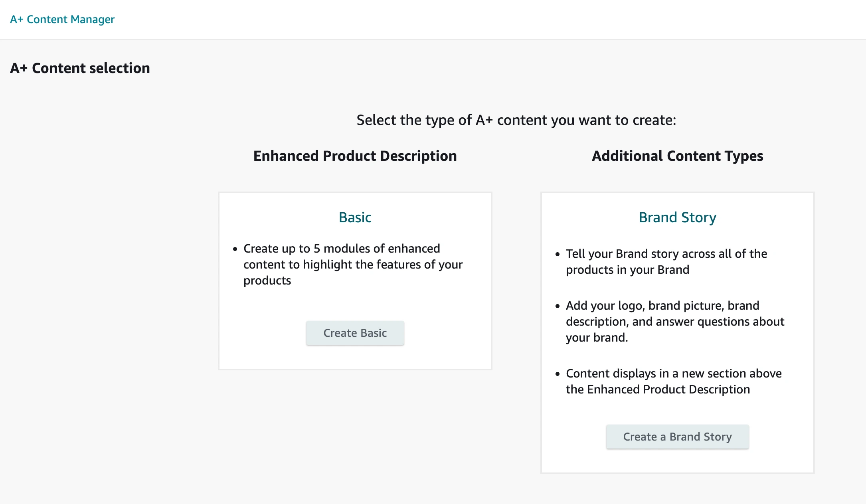Screen dimensions: 866x504
Task: Select the Basic card title
Action: (x=355, y=217)
